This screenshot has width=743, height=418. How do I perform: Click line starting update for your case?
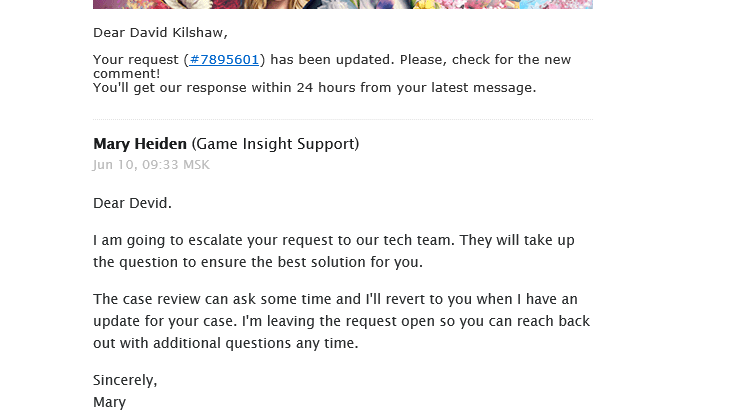point(341,321)
